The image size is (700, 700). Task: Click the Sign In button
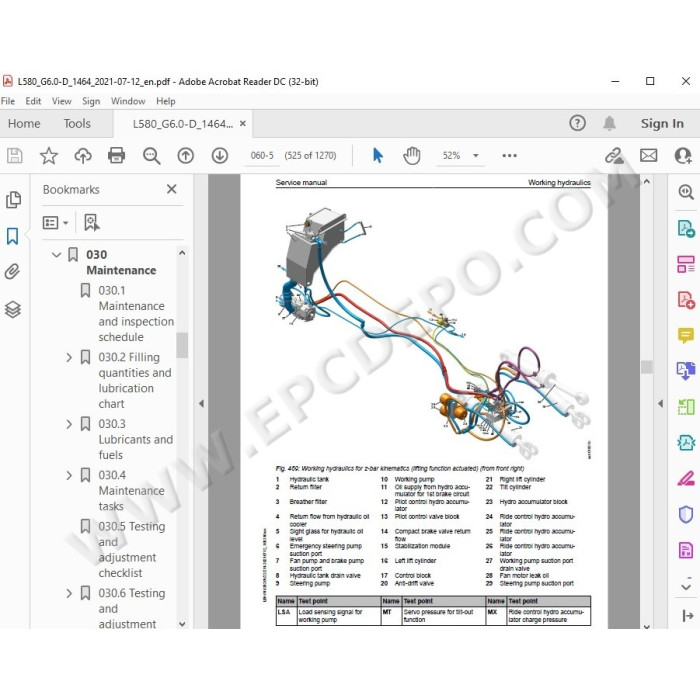[662, 124]
